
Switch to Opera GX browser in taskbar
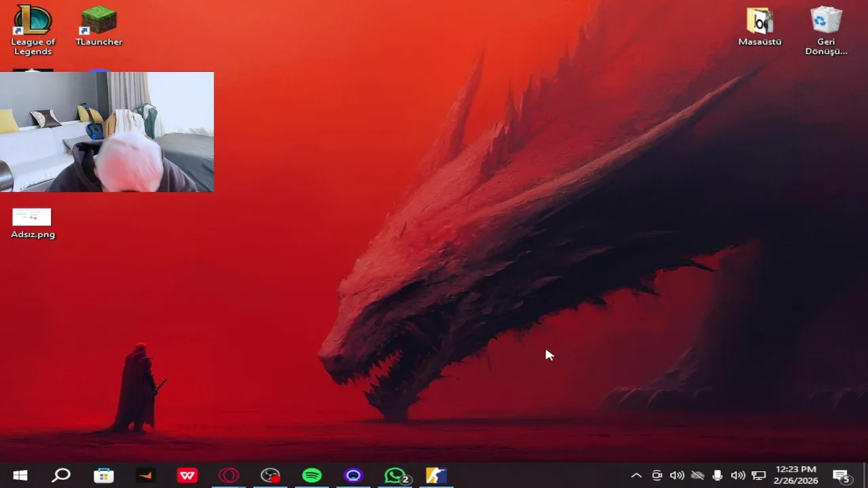(229, 476)
